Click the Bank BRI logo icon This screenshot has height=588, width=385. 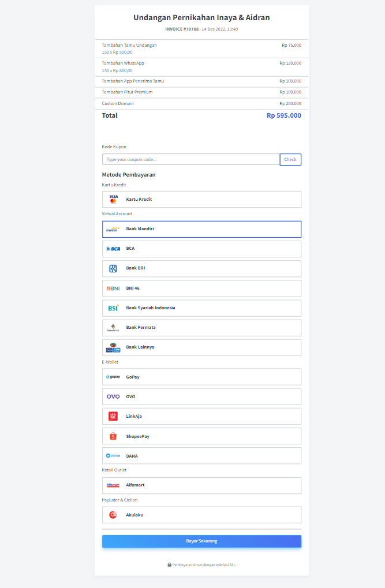click(113, 268)
